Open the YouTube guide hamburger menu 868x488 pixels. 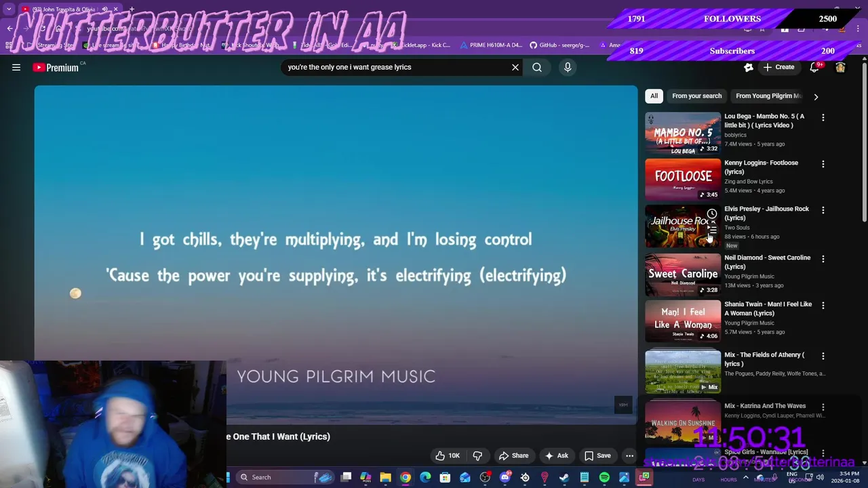[x=16, y=67]
